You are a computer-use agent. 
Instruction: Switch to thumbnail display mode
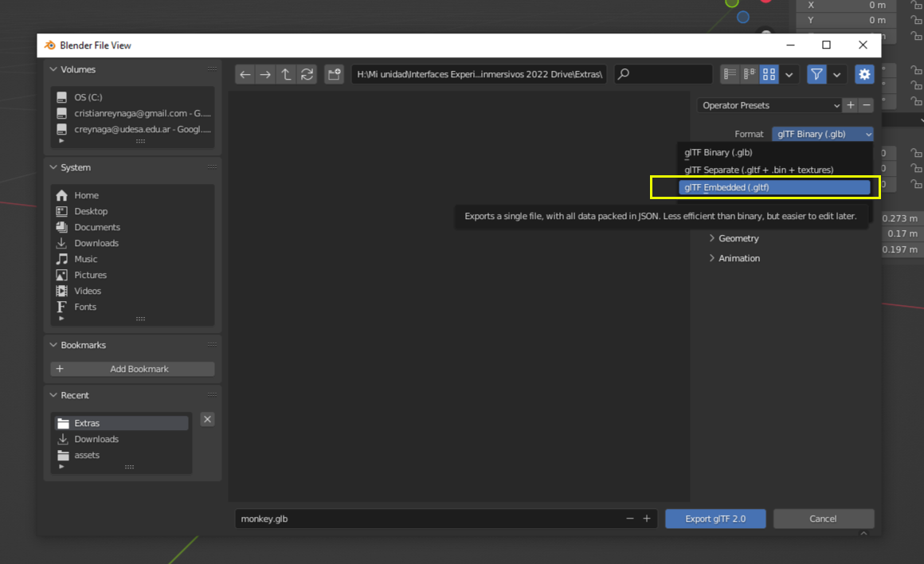[x=768, y=74]
